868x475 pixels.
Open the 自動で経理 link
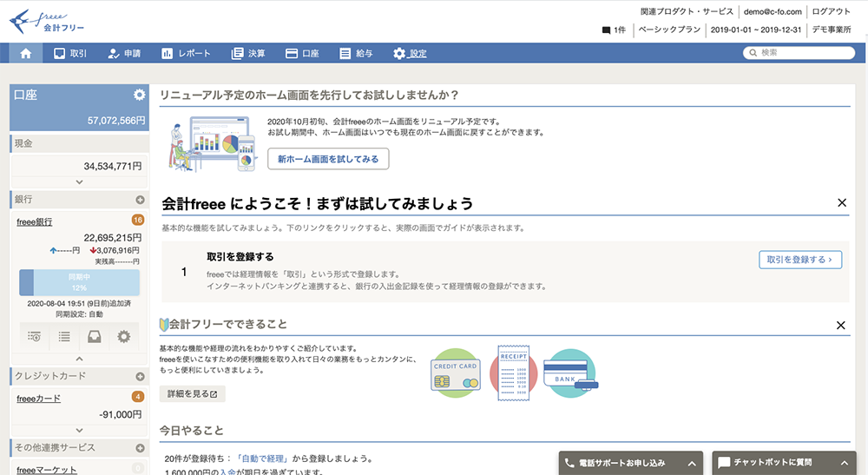(x=266, y=459)
